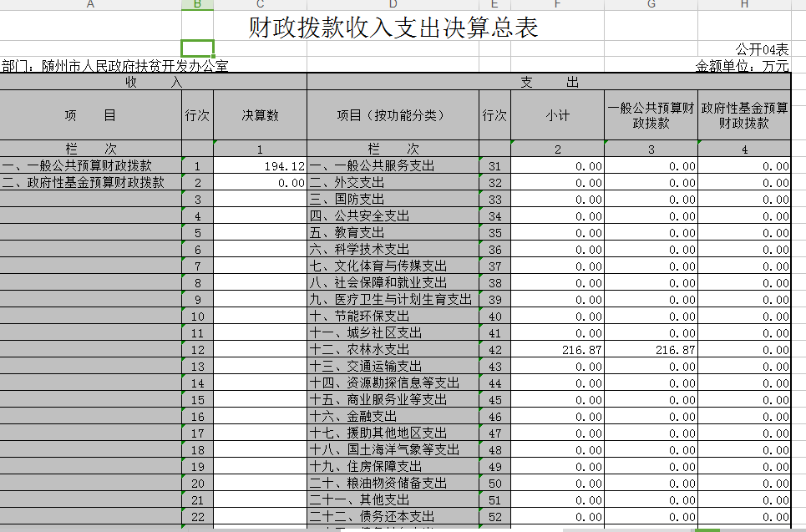Image resolution: width=806 pixels, height=532 pixels.
Task: Click column C header
Action: [260, 5]
